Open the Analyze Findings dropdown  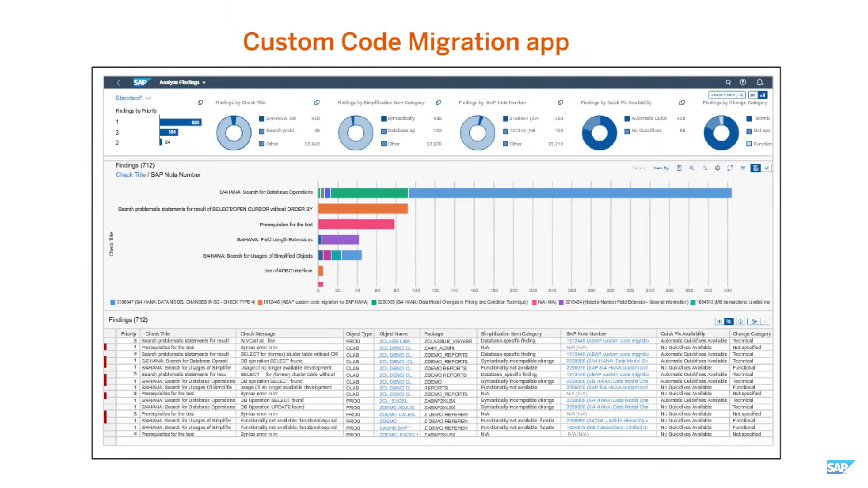click(x=182, y=82)
